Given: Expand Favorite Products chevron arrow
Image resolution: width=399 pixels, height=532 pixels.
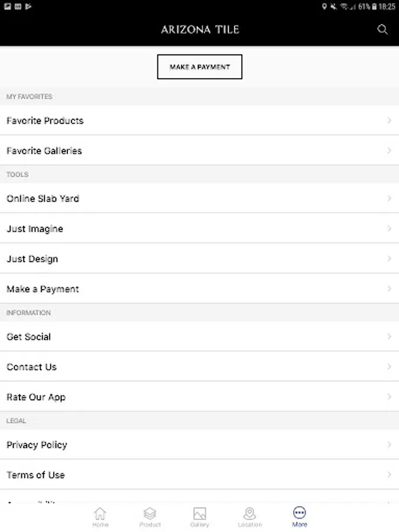Looking at the screenshot, I should pos(389,121).
